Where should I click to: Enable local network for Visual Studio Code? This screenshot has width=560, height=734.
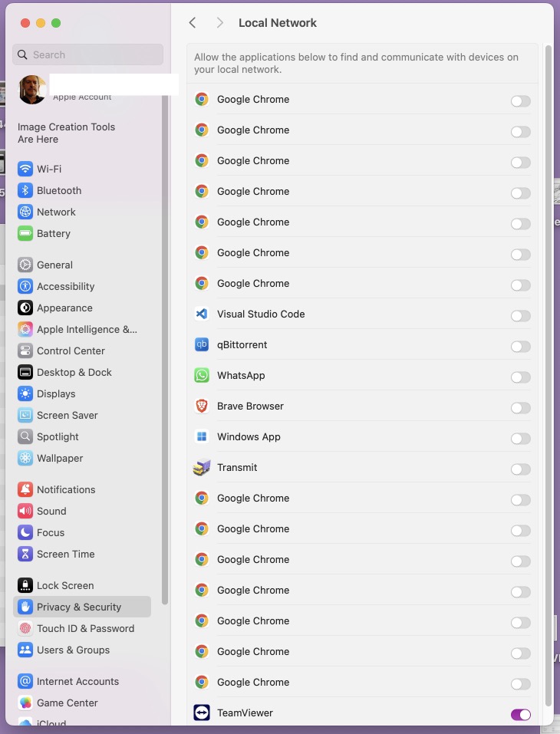521,316
